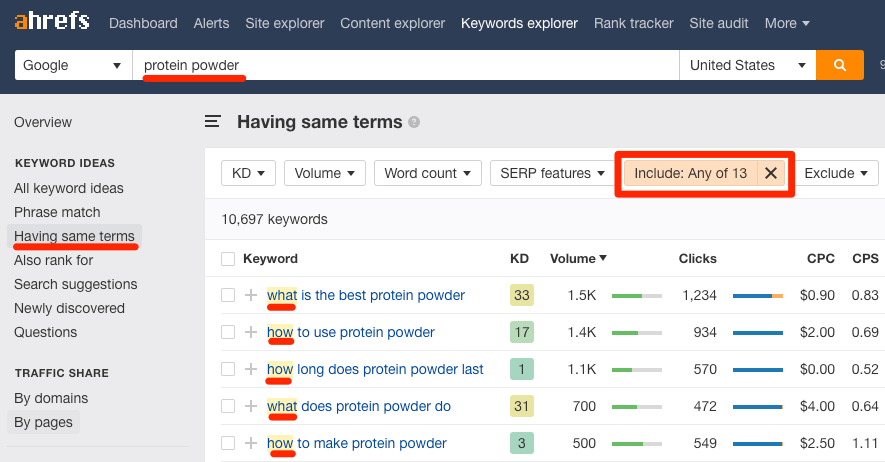Viewport: 885px width, 462px height.
Task: Click the blue clicks bar beside 1,234
Action: [x=757, y=296]
